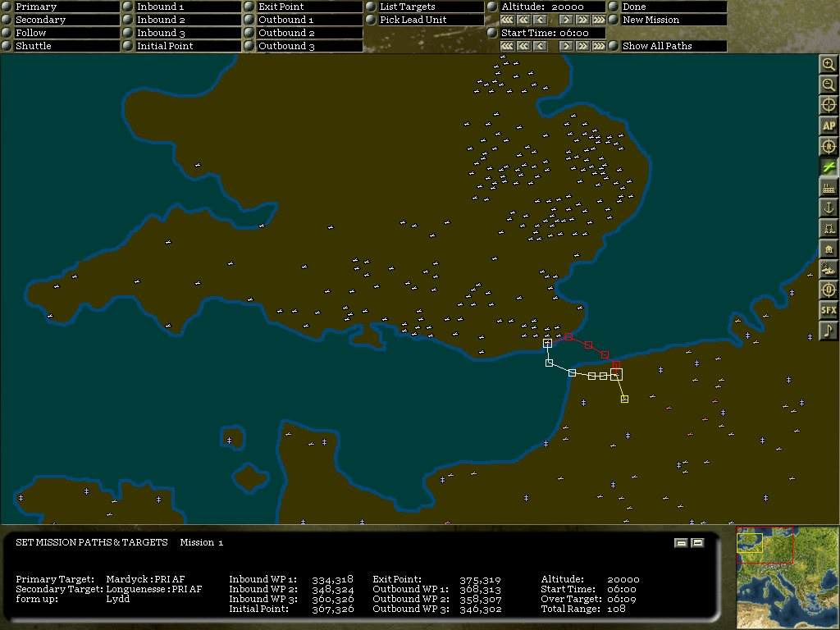Select the Inbound 3 waypoint radio button
This screenshot has width=840, height=630.
(x=127, y=33)
